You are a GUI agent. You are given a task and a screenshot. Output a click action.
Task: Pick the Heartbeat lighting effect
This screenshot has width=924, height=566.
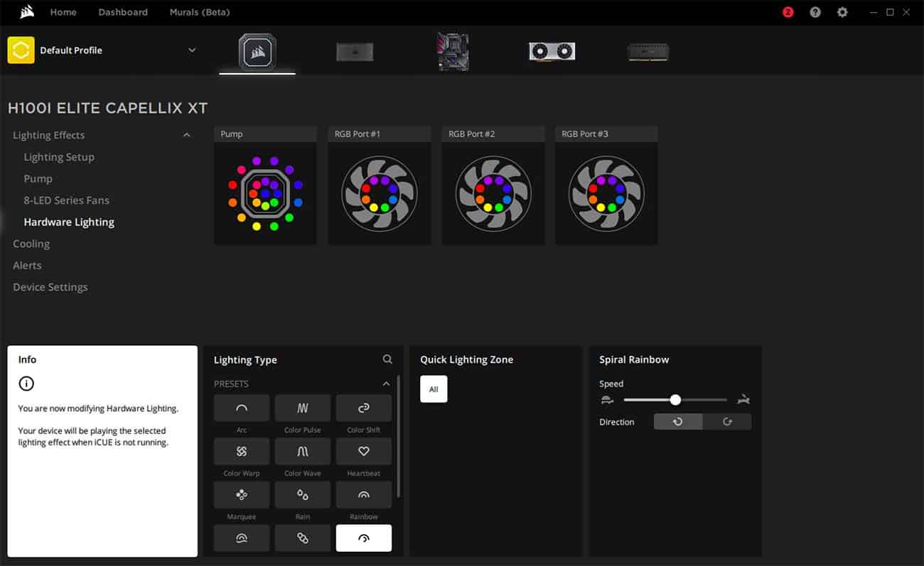click(x=363, y=452)
